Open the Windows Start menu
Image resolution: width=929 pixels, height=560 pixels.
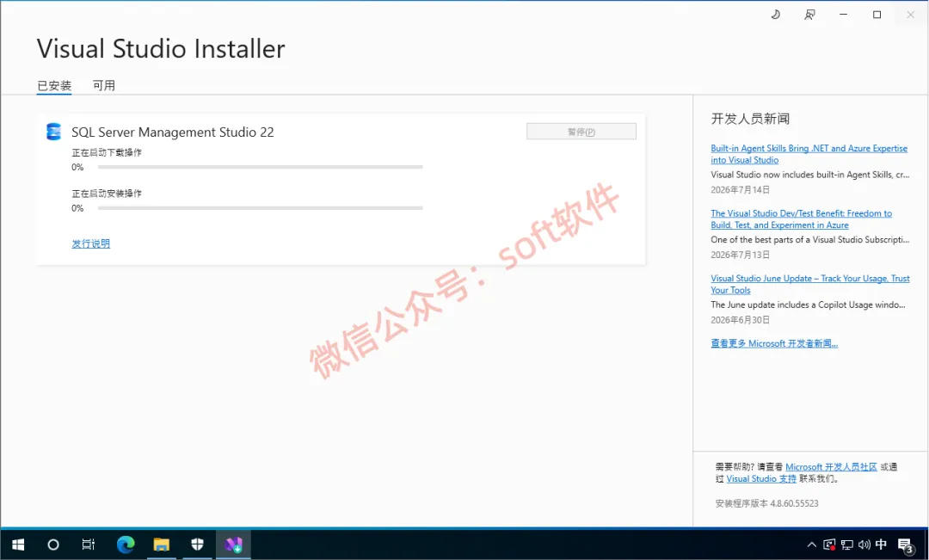pyautogui.click(x=18, y=545)
